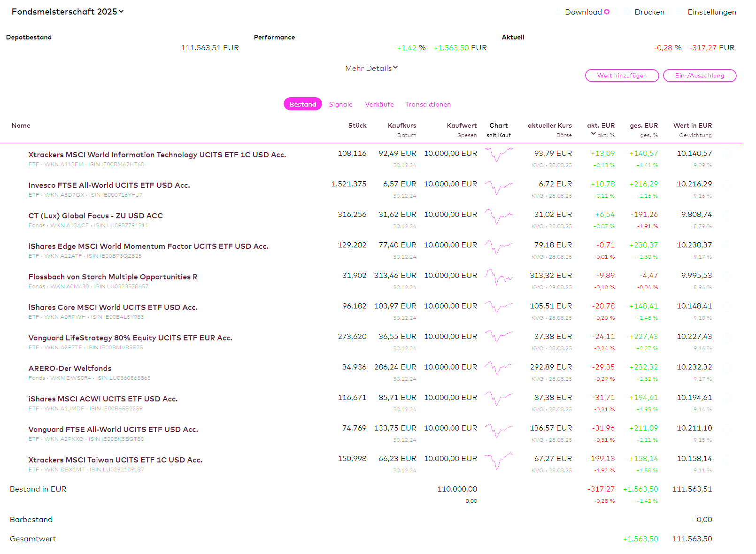Click the premium star badge next to Download
Viewport: 756px width, 554px height.
[607, 12]
